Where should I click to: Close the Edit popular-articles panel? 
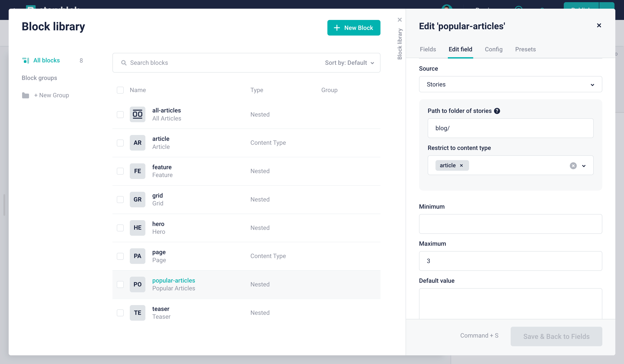599,26
